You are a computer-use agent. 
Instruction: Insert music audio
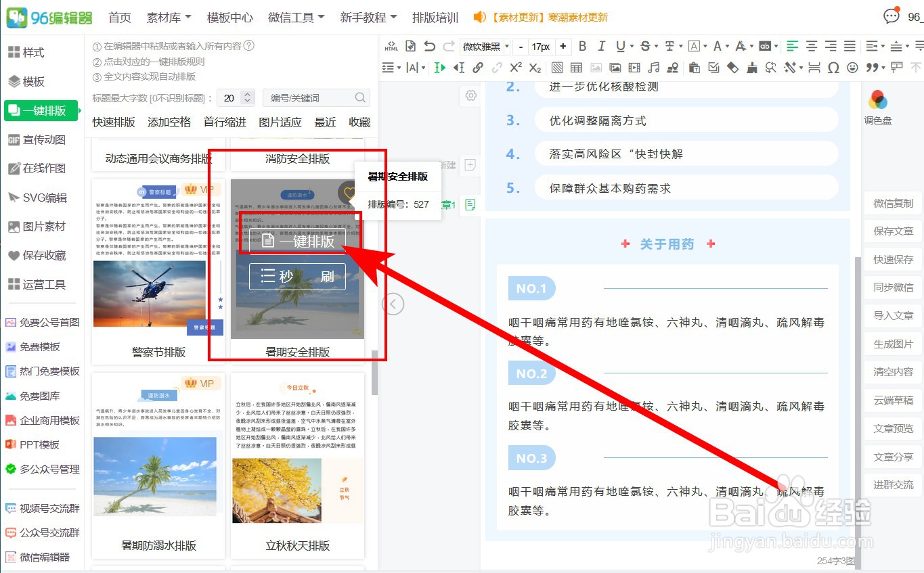click(x=654, y=68)
